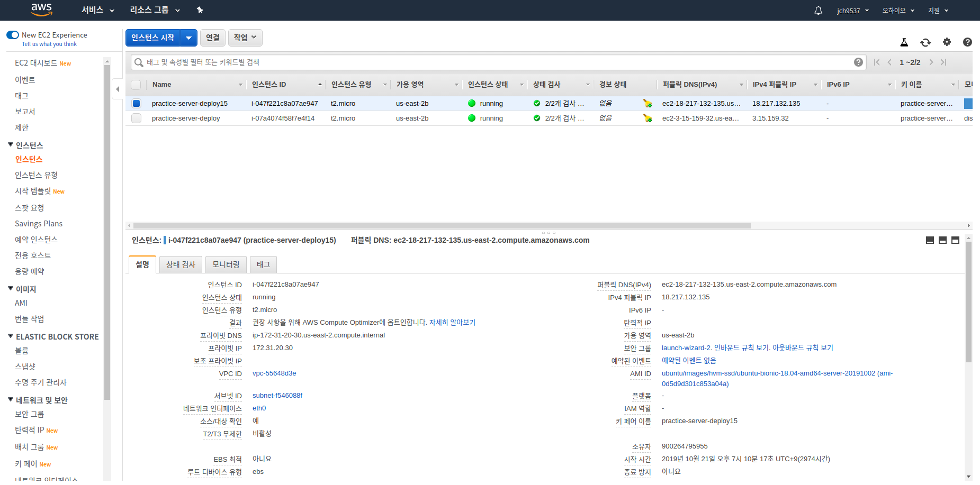Image resolution: width=980 pixels, height=485 pixels.
Task: Open the 인스턴스 시작 dropdown arrow
Action: tap(188, 38)
